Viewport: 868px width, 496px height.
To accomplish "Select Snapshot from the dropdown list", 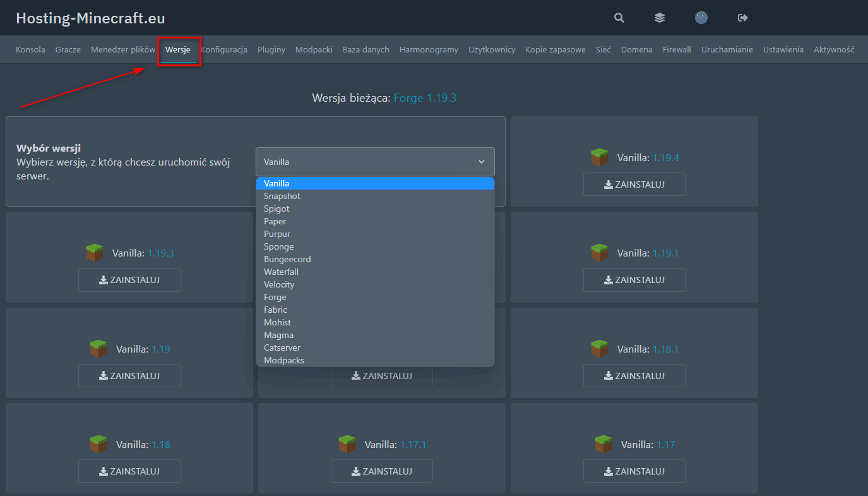I will [x=375, y=196].
